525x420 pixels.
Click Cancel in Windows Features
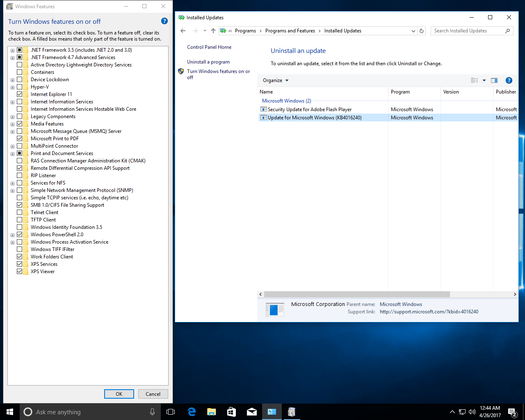coord(153,394)
